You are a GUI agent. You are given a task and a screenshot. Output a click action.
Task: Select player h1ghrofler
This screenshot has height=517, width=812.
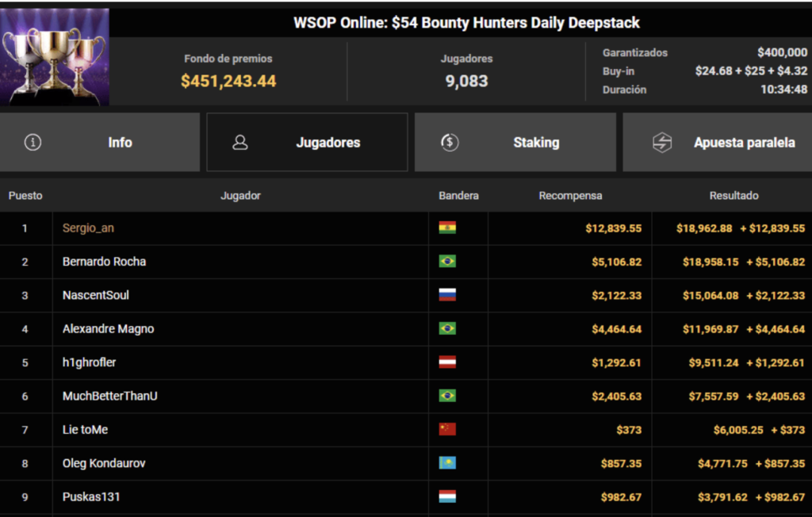[89, 362]
